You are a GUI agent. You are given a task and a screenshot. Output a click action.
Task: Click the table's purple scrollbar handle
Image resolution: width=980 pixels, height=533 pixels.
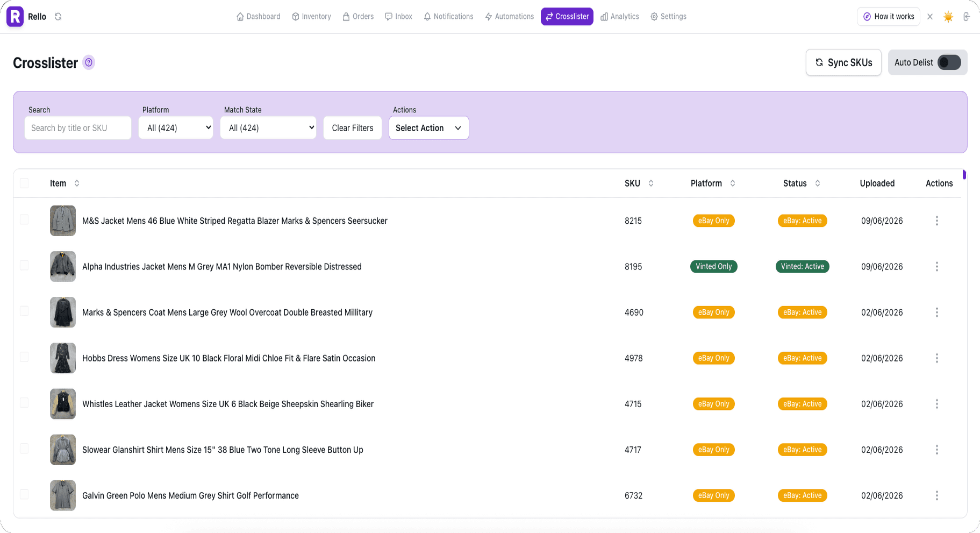coord(964,175)
